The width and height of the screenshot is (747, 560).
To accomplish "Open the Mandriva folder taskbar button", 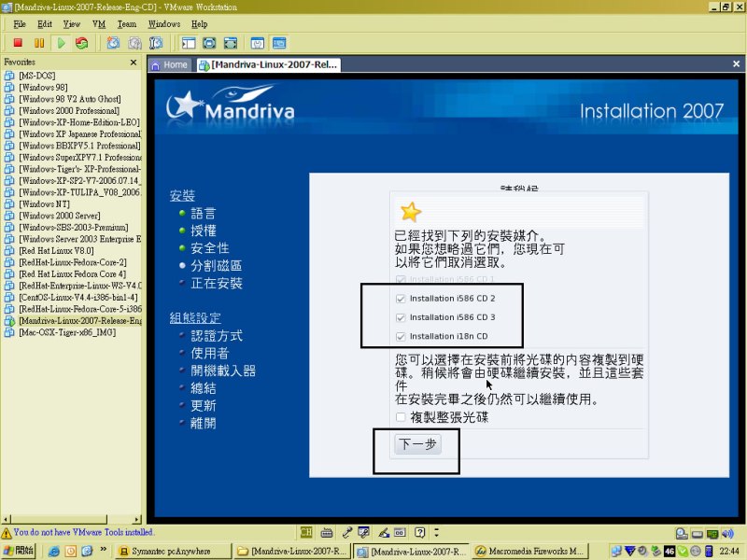I will (x=293, y=551).
